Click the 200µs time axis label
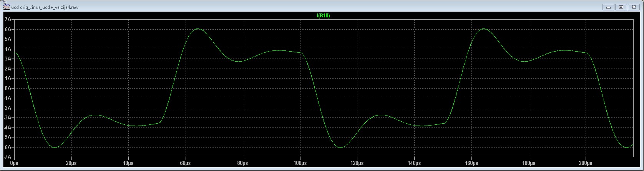The width and height of the screenshot is (644, 171). click(x=586, y=163)
